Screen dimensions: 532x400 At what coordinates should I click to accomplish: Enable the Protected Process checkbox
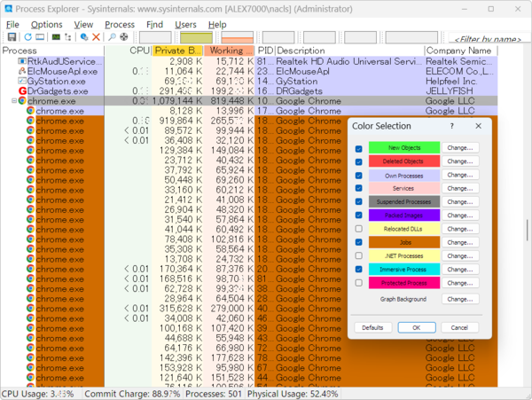[358, 283]
